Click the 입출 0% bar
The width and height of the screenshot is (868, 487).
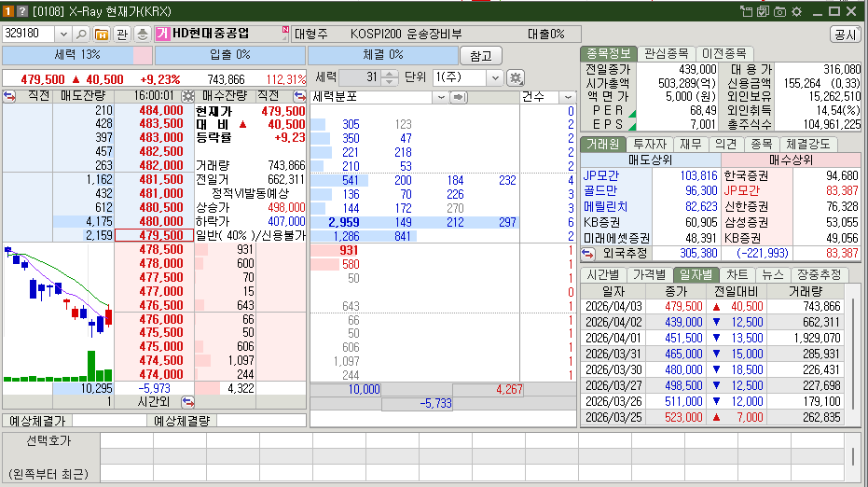[230, 55]
